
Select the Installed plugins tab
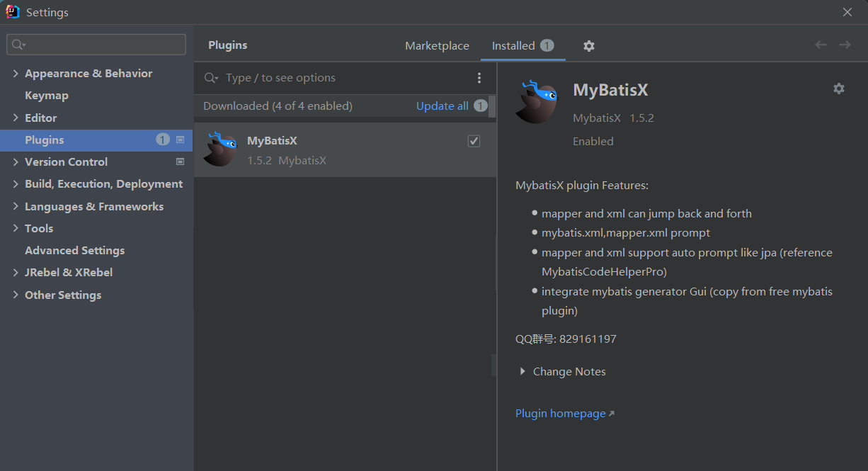click(x=513, y=46)
